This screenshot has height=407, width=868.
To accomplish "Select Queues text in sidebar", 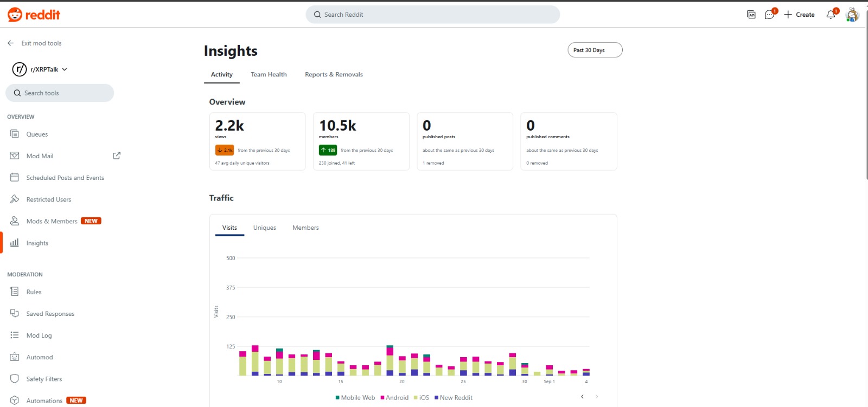I will (37, 134).
